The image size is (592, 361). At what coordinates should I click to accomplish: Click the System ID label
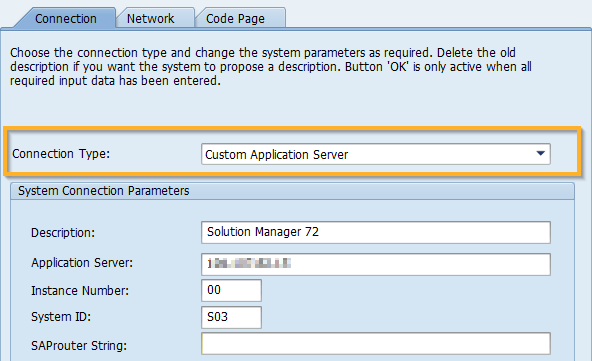(61, 316)
